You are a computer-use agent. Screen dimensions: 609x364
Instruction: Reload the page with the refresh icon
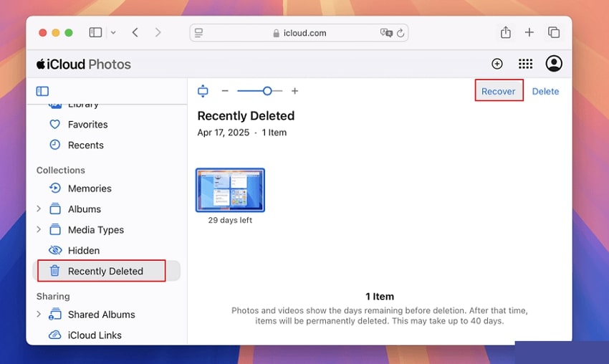pyautogui.click(x=401, y=33)
